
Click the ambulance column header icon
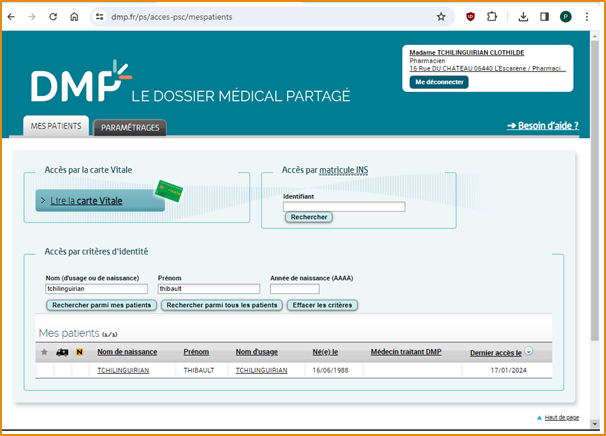(x=62, y=352)
